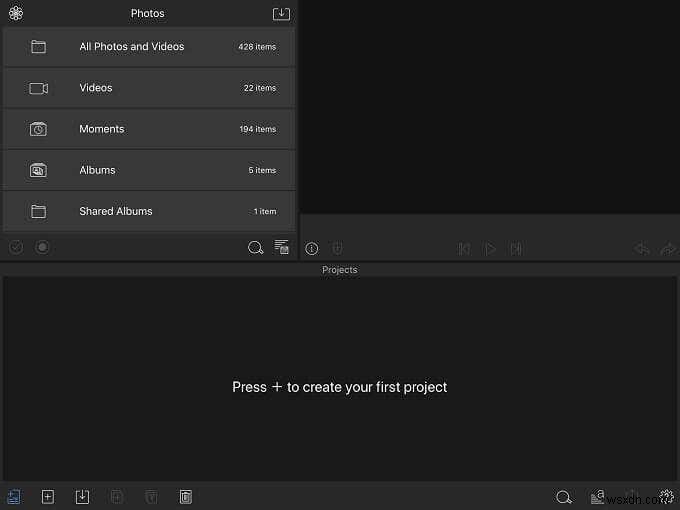Image resolution: width=680 pixels, height=510 pixels.
Task: Jump to previous with skip-back control
Action: click(464, 249)
